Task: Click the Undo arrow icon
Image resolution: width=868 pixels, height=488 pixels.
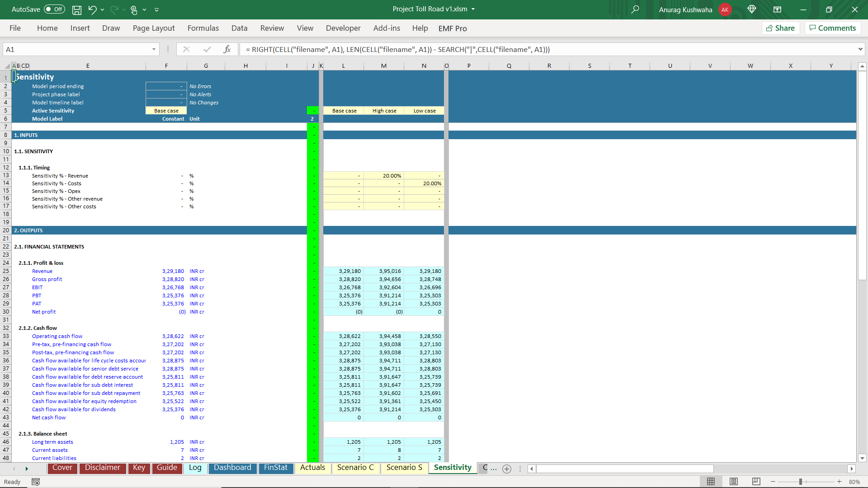Action: point(92,9)
